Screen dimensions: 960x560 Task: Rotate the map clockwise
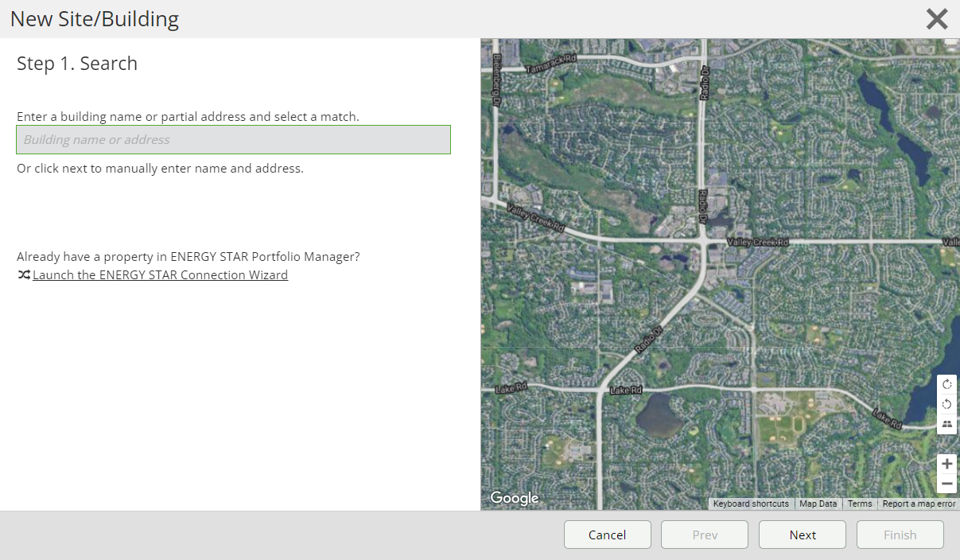[946, 384]
